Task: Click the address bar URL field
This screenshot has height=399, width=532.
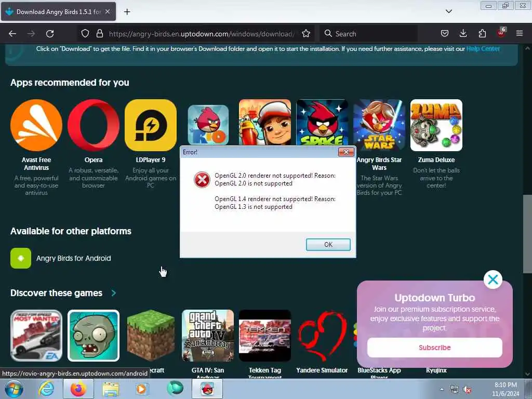Action: (202, 34)
